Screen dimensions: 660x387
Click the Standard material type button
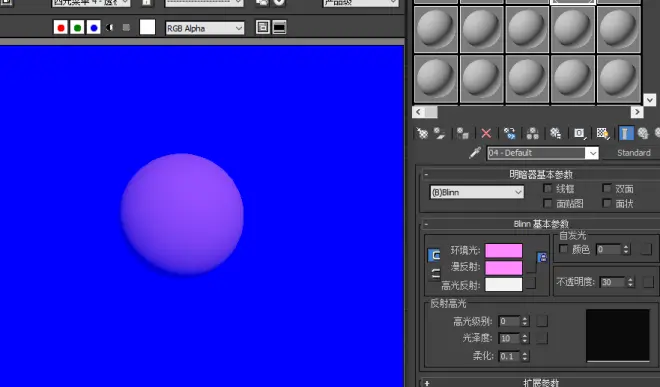(633, 153)
